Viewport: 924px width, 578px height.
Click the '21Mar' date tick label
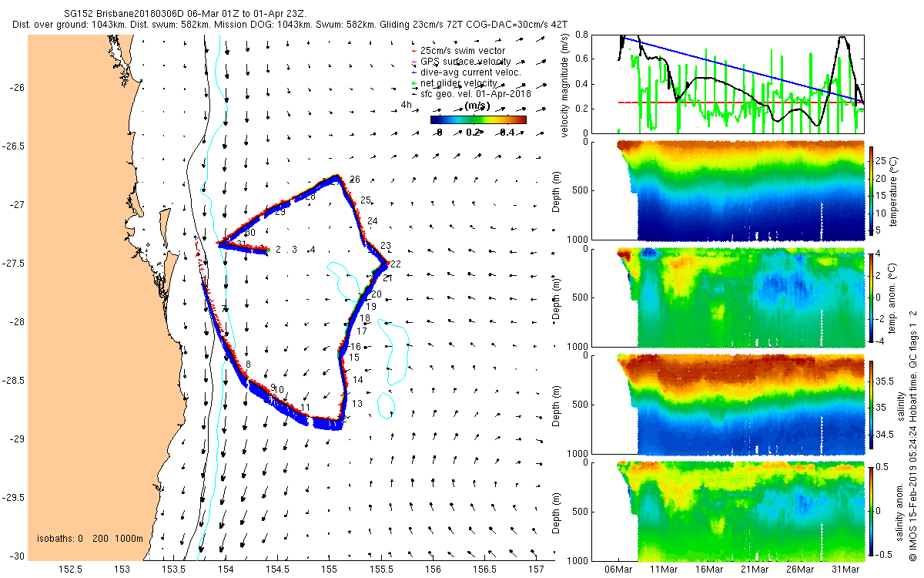(755, 569)
